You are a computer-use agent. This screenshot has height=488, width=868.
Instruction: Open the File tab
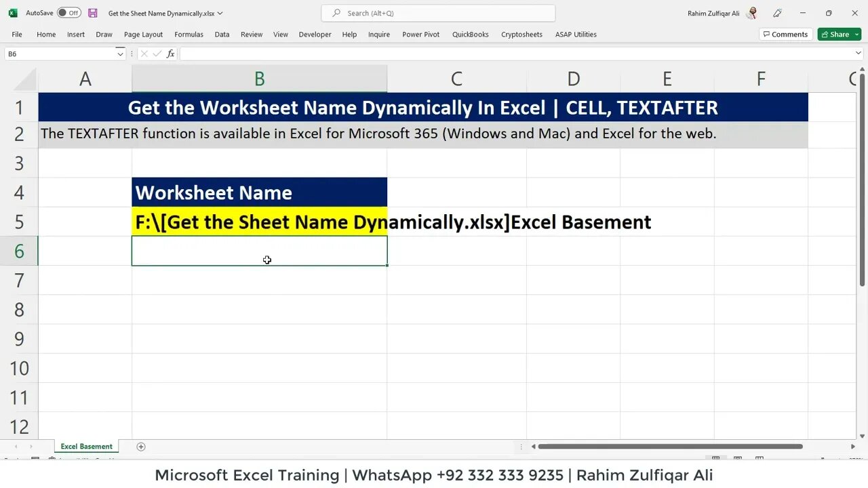(x=17, y=35)
